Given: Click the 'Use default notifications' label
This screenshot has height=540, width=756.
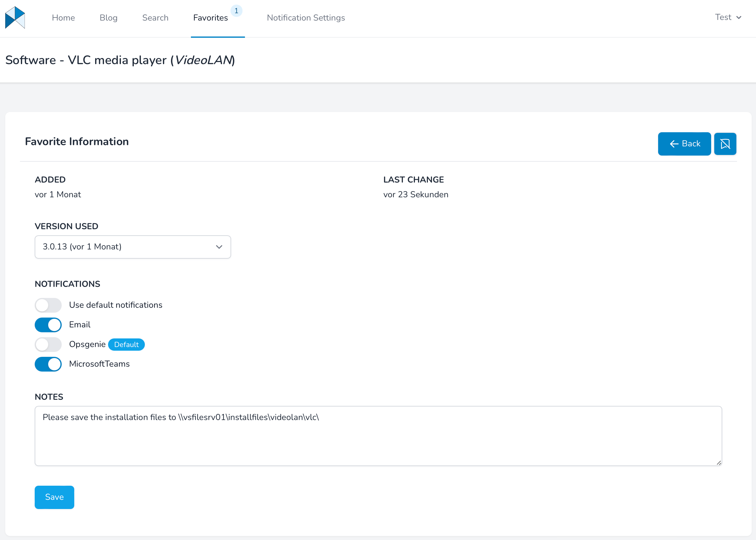Looking at the screenshot, I should (x=116, y=305).
